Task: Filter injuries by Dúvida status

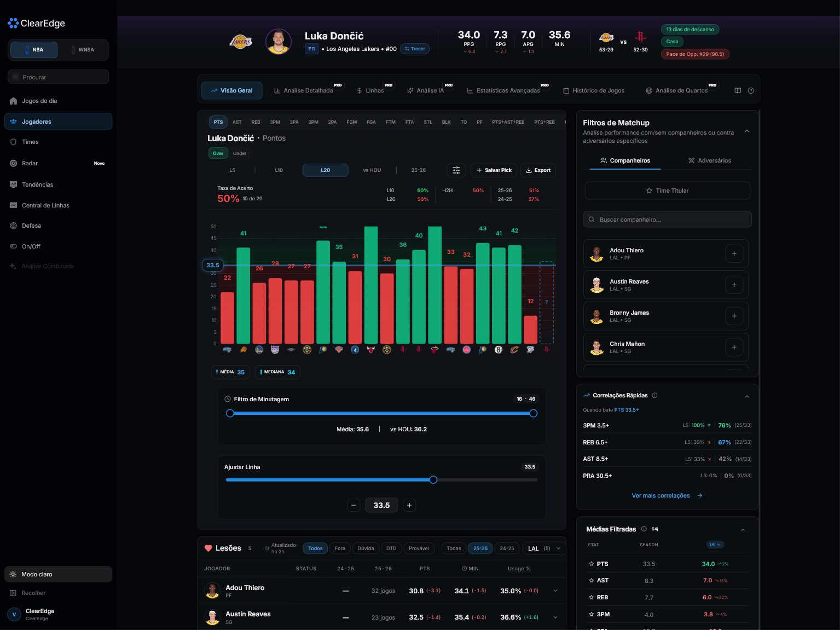Action: 366,548
